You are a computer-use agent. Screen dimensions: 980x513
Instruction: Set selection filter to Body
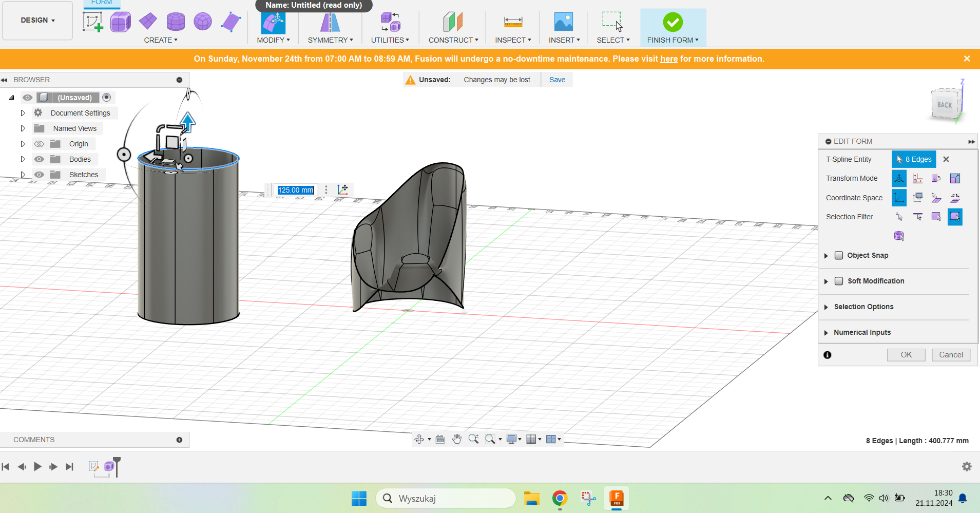tap(899, 236)
